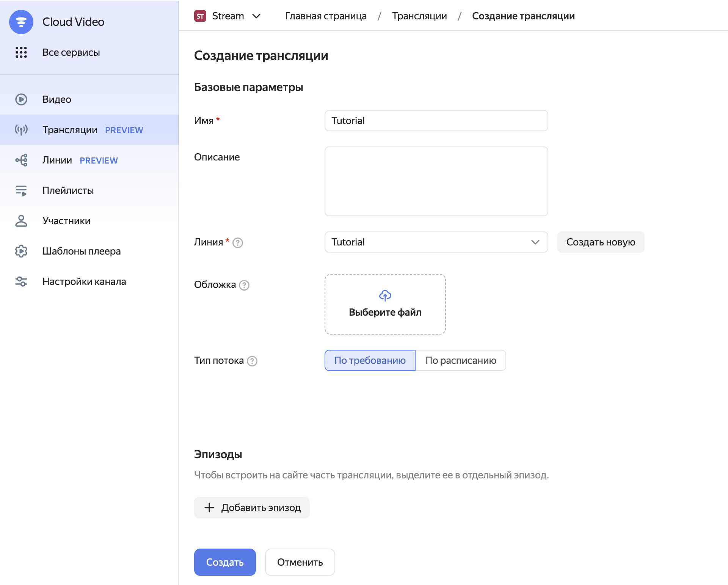Click the Линии branching icon in sidebar
This screenshot has width=728, height=585.
21,160
